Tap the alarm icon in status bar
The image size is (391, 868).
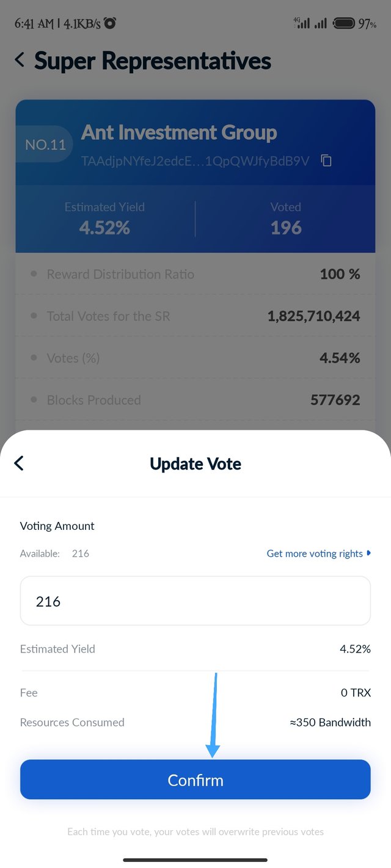(110, 23)
